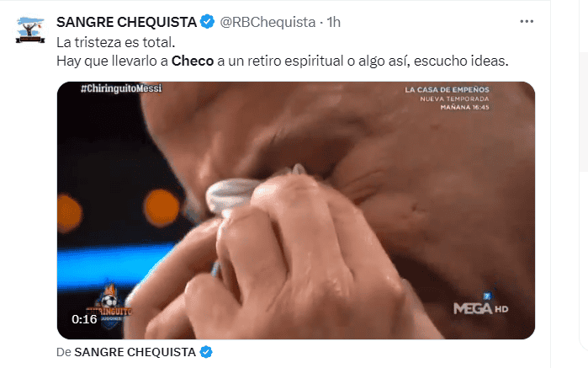Open the tweet via the 1h timestamp

[x=333, y=22]
